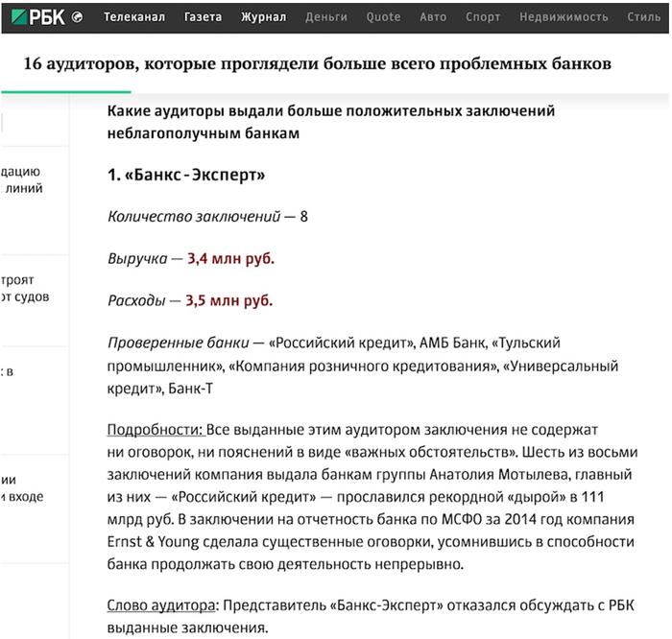Open the sidebar item ending 'от судов'
The width and height of the screenshot is (672, 639).
(x=24, y=288)
